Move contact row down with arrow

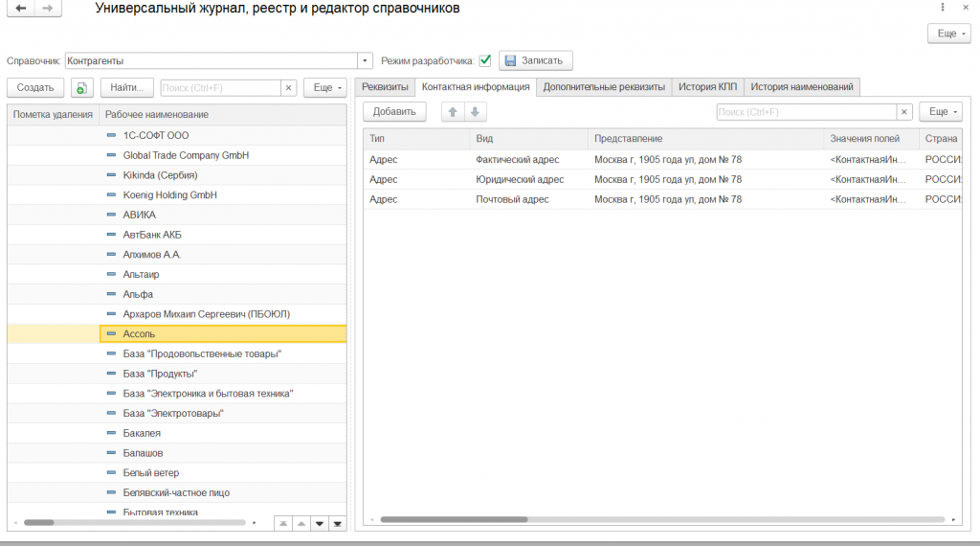coord(475,112)
